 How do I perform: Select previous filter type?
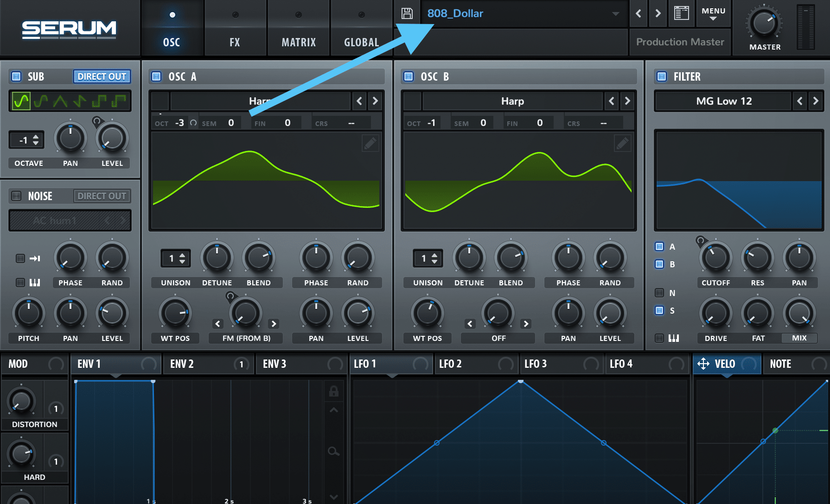pyautogui.click(x=800, y=101)
